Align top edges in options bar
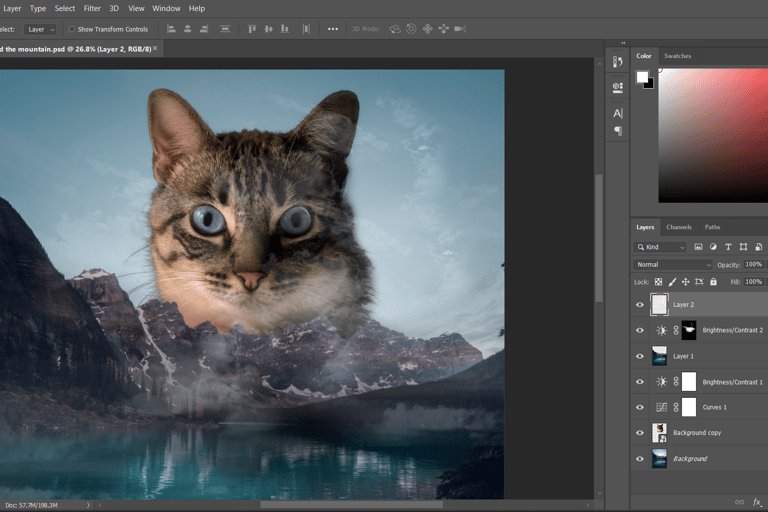The width and height of the screenshot is (768, 512). pyautogui.click(x=252, y=29)
